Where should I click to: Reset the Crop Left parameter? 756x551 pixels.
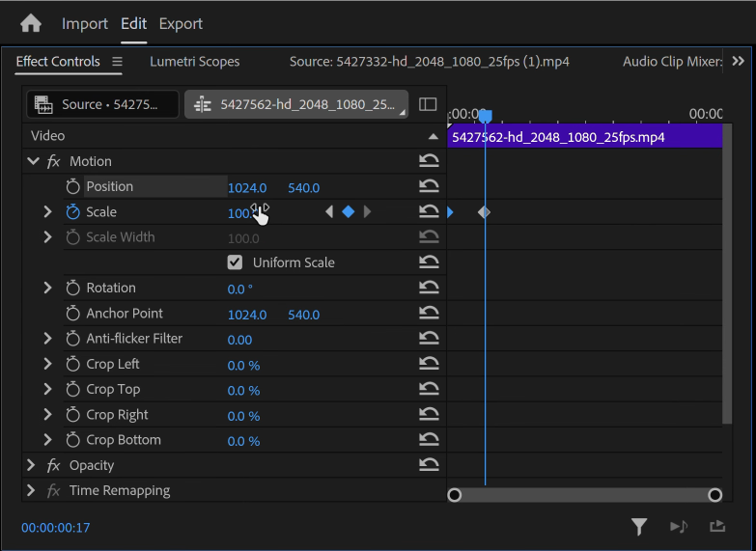coord(429,364)
